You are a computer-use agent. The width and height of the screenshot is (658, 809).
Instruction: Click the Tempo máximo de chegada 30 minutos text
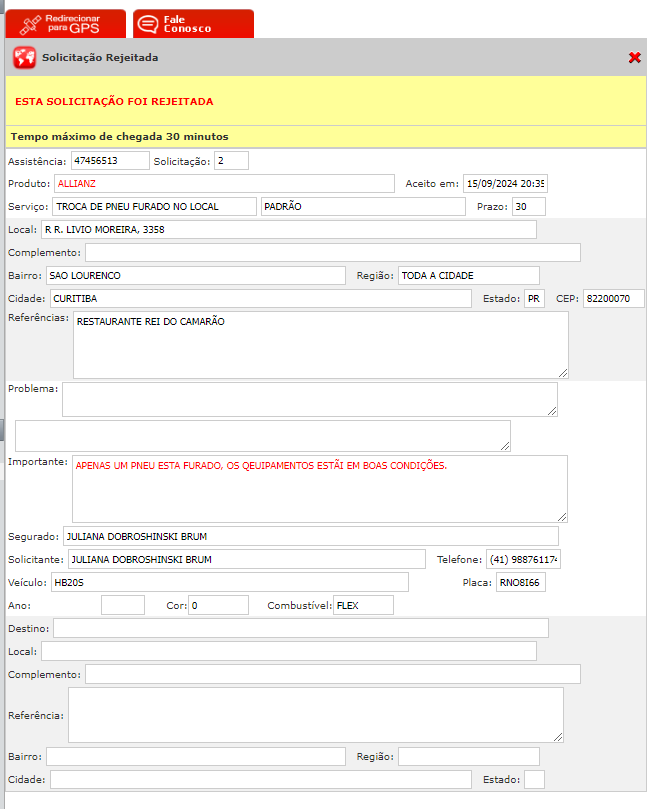(x=119, y=137)
